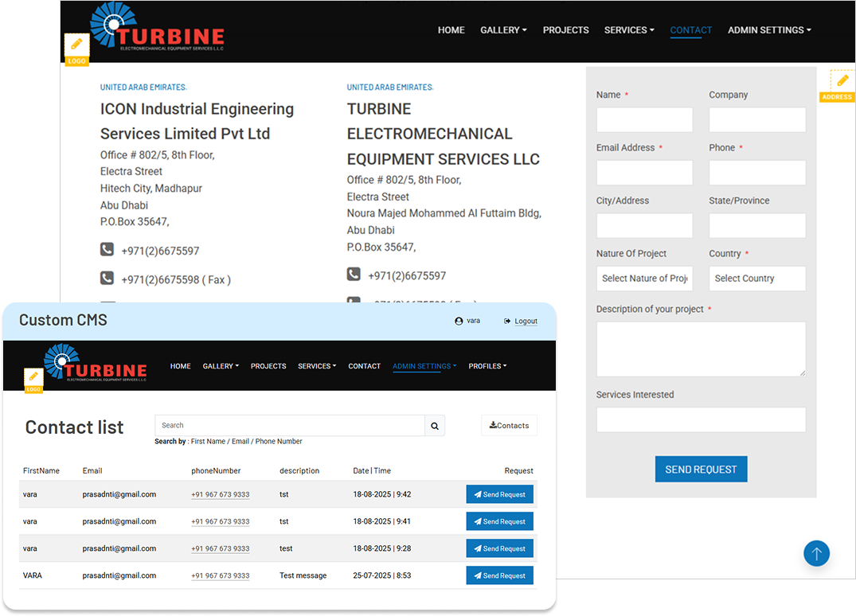856x616 pixels.
Task: Open SERVICES dropdown in top navigation
Action: [x=629, y=30]
